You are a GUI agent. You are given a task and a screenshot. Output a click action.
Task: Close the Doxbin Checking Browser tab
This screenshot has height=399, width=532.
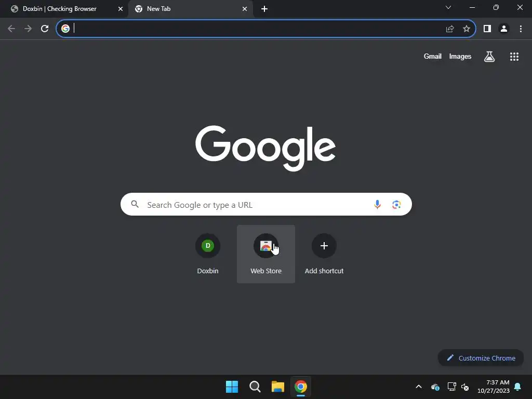(120, 9)
